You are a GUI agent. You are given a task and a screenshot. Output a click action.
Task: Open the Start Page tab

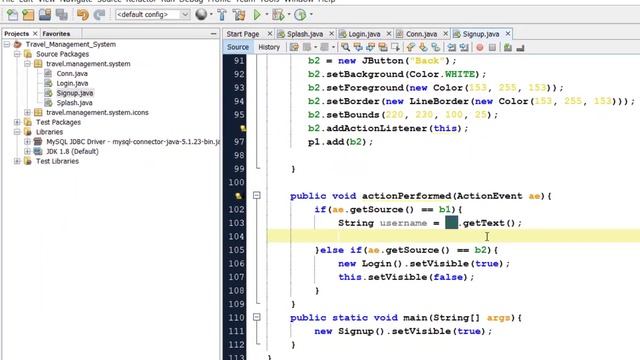243,34
